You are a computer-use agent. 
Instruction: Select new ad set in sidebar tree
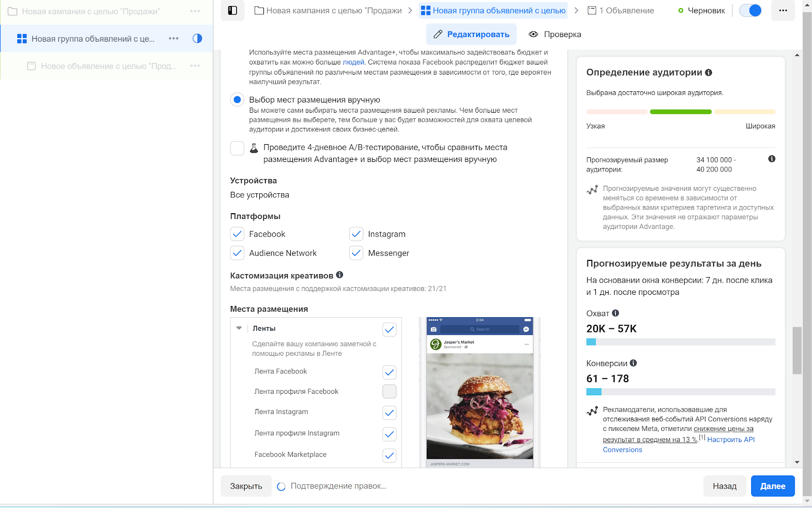click(x=93, y=39)
